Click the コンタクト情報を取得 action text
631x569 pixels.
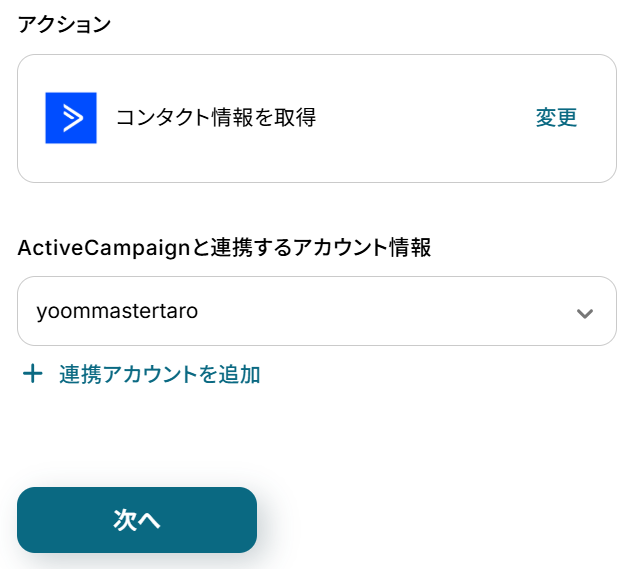(x=216, y=118)
